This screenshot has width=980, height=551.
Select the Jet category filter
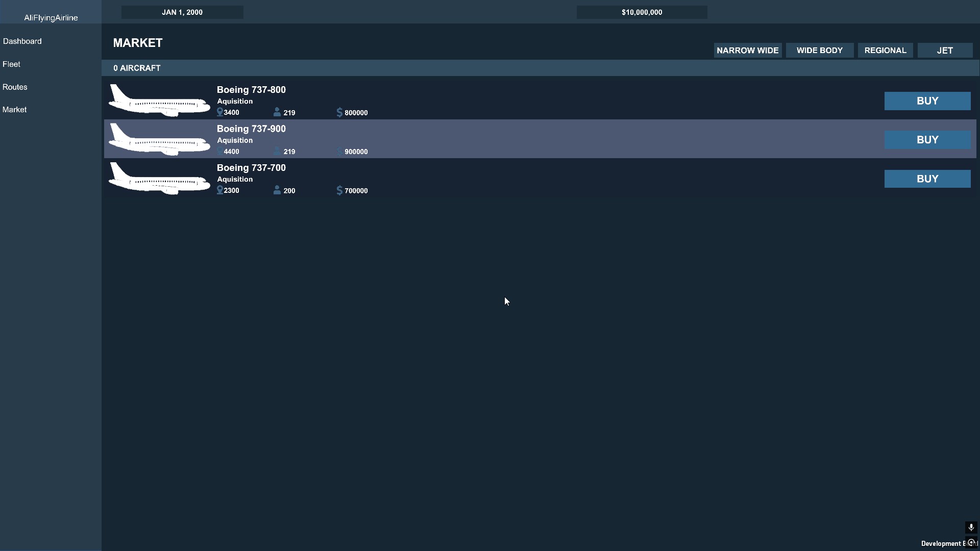click(x=945, y=51)
